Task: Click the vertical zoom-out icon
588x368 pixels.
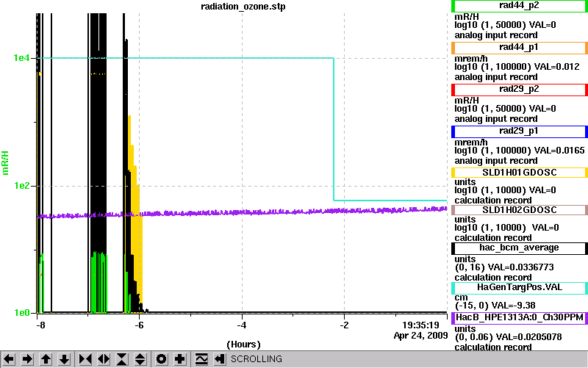Action: click(140, 359)
